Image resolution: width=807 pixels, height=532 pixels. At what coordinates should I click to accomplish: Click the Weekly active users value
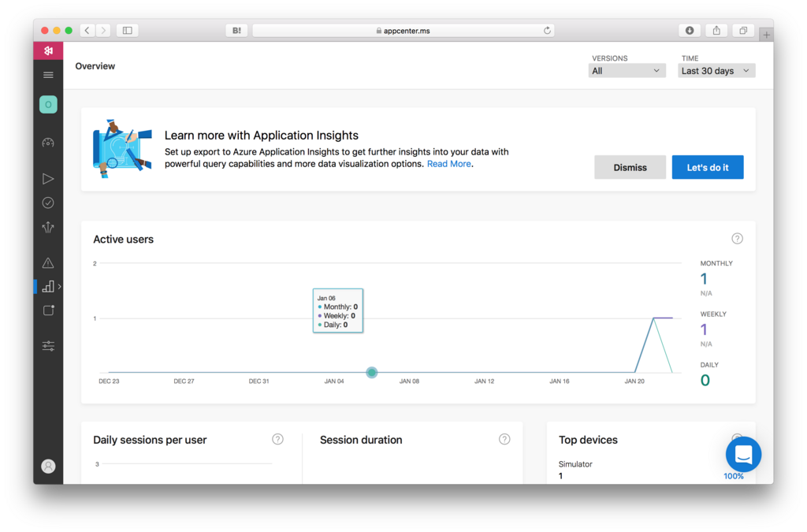(704, 329)
